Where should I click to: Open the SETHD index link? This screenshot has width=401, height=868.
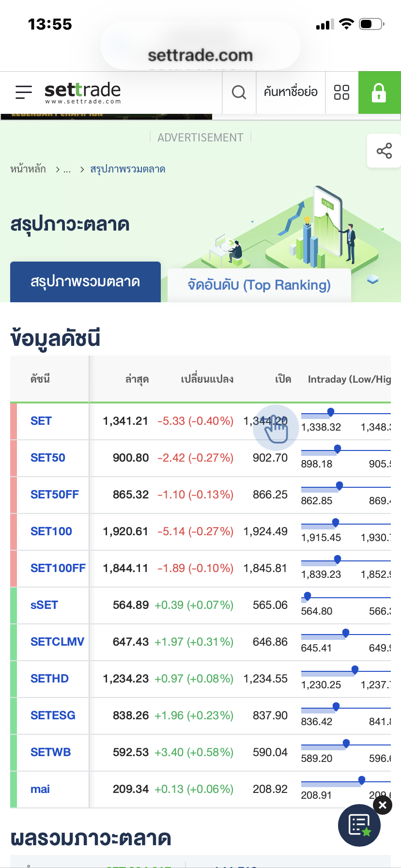[49, 679]
